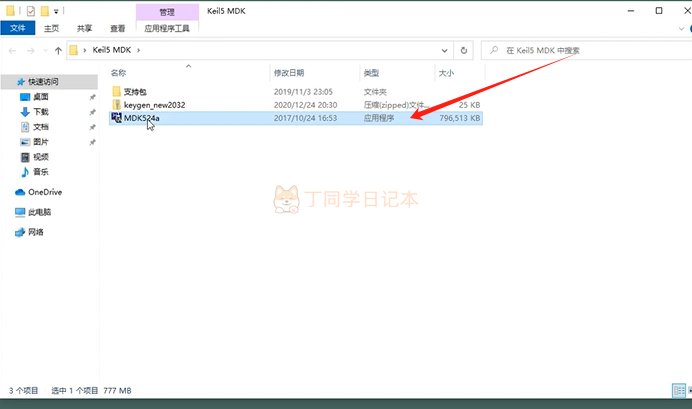Click the up-directory arrow in navigation bar
Viewport: 692px width, 409px height.
pos(59,50)
